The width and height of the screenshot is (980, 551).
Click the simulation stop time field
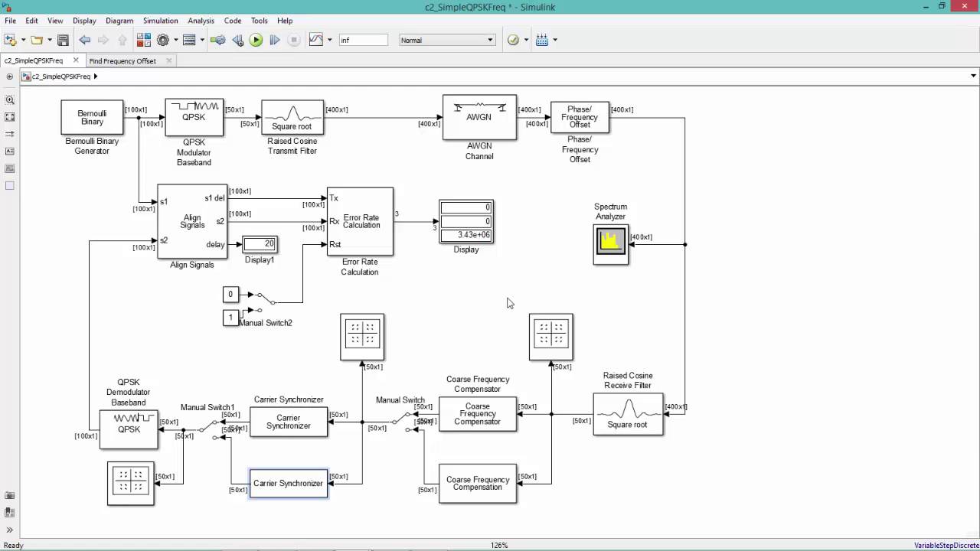point(363,40)
